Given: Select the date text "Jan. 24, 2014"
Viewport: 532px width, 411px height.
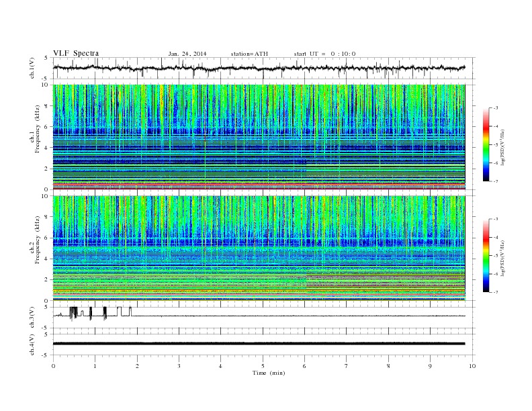Looking at the screenshot, I should 187,54.
